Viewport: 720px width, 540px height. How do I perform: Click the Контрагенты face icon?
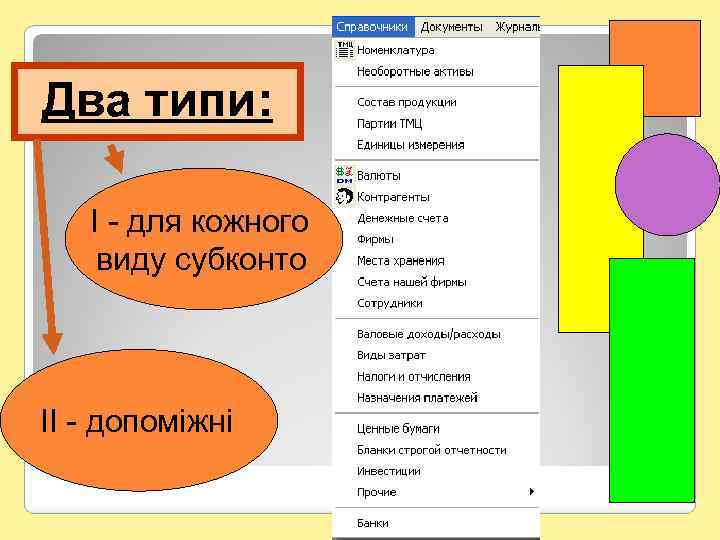pyautogui.click(x=344, y=197)
